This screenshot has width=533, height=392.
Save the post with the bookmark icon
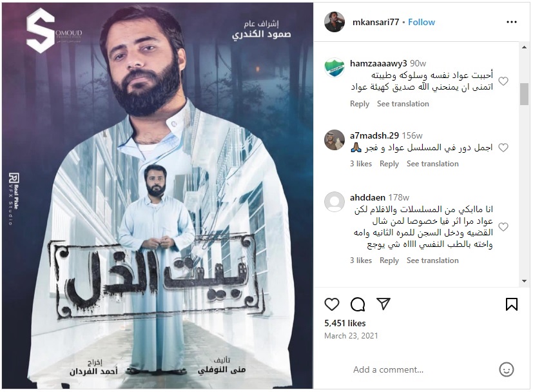click(512, 304)
